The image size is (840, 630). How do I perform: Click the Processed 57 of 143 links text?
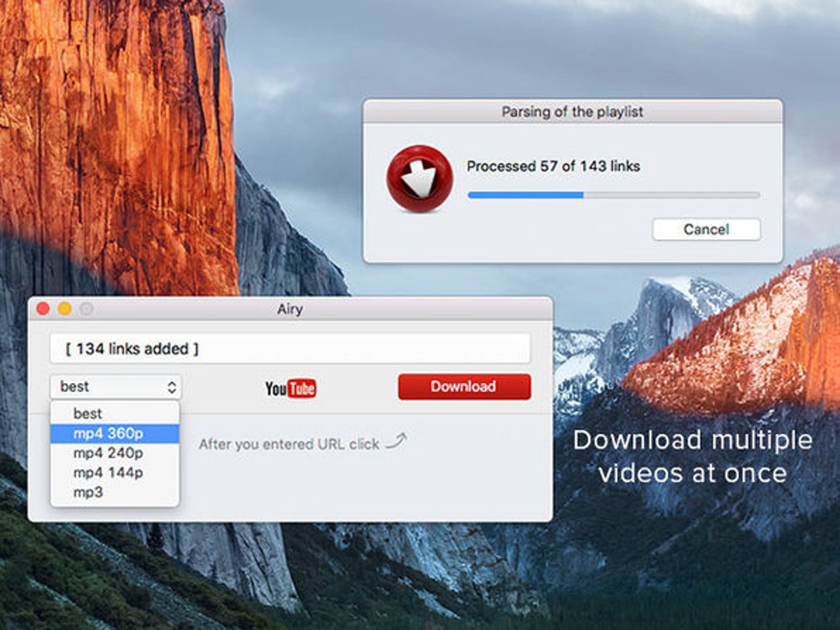tap(553, 167)
